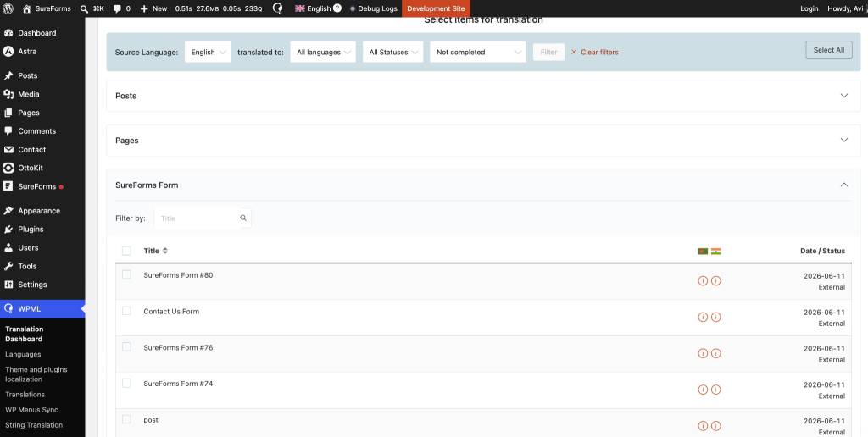Focus the Title filter input field
The image size is (868, 437).
(197, 218)
